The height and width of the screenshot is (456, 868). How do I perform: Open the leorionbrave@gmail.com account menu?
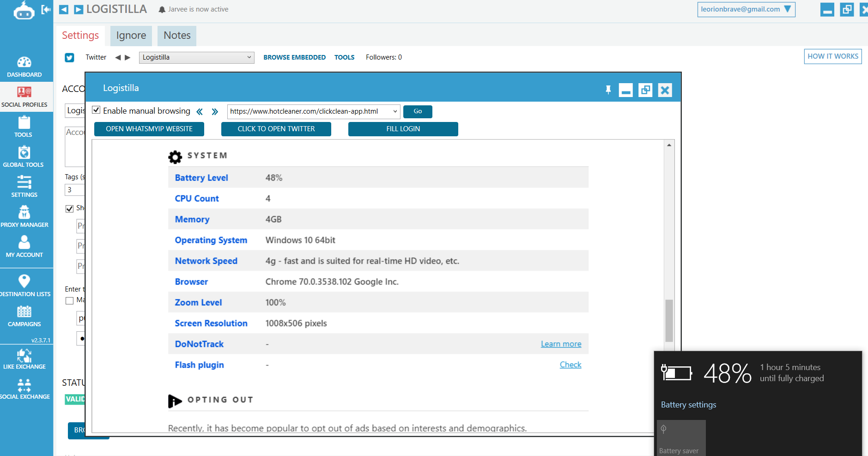click(x=746, y=9)
